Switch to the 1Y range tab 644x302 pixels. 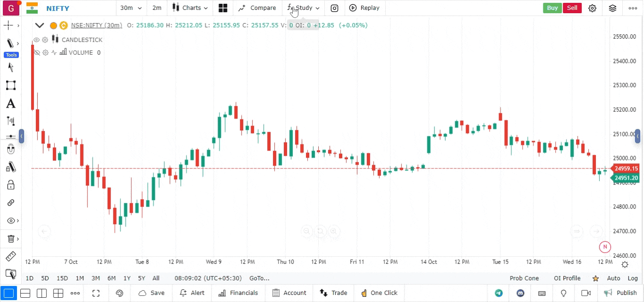[127, 278]
